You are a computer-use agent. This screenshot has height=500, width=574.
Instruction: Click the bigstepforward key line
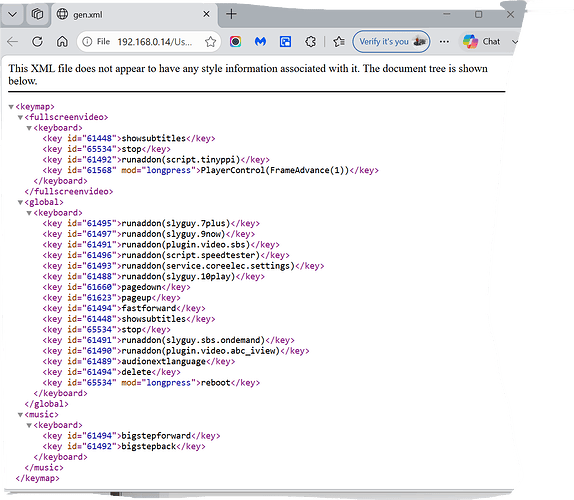pos(131,436)
